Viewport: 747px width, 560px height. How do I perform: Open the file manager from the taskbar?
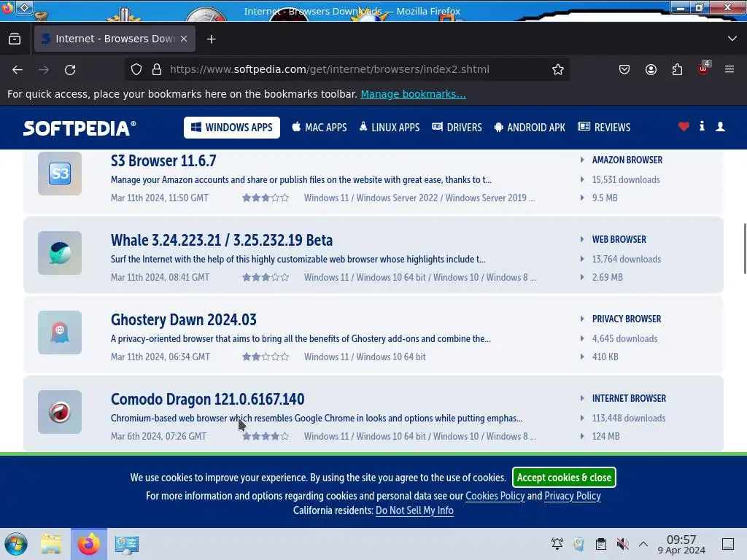51,544
